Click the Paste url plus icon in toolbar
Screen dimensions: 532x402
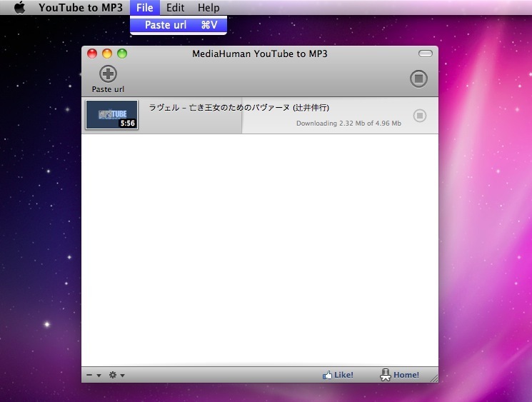point(108,74)
